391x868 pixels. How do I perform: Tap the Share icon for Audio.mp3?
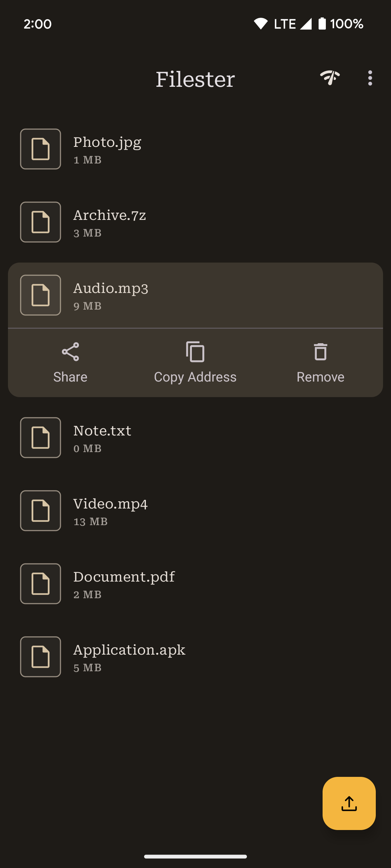click(x=70, y=352)
